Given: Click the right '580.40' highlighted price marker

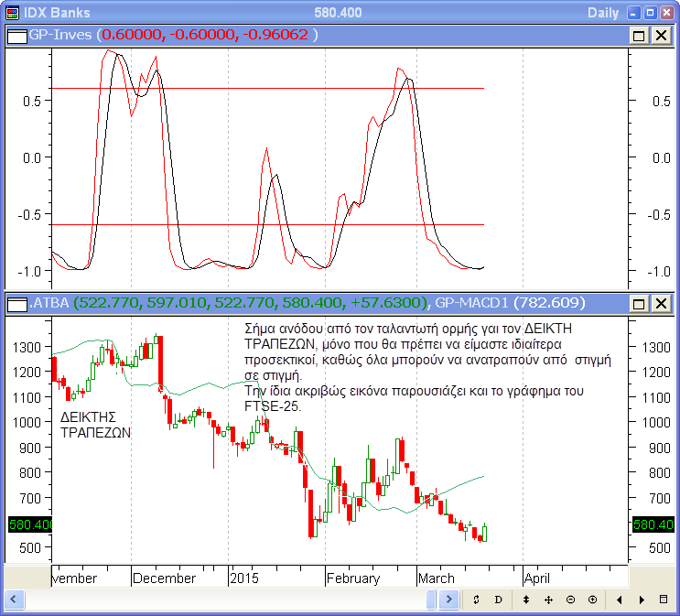Looking at the screenshot, I should 653,524.
